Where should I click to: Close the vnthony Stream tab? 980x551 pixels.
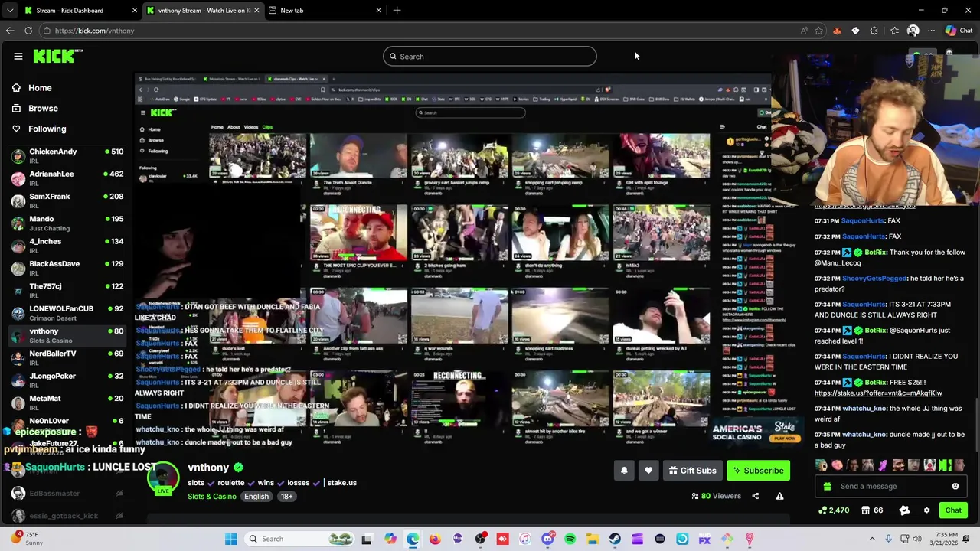pos(256,11)
